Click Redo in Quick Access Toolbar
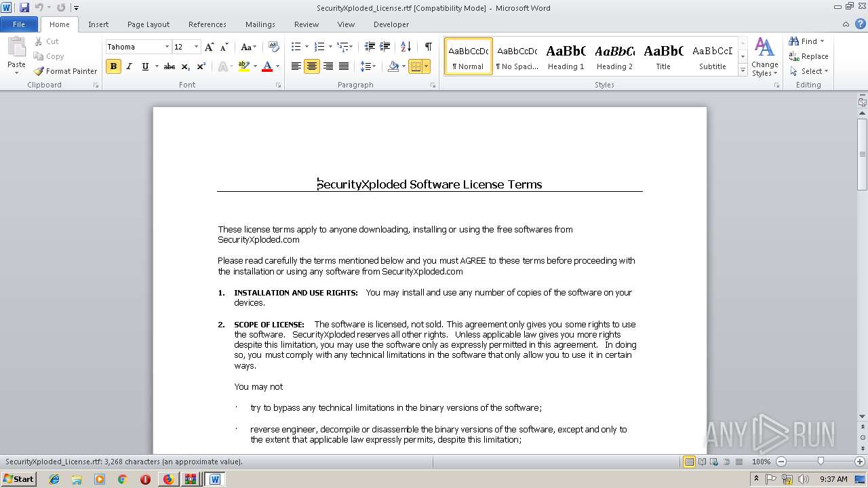Image resolution: width=868 pixels, height=488 pixels. tap(61, 7)
